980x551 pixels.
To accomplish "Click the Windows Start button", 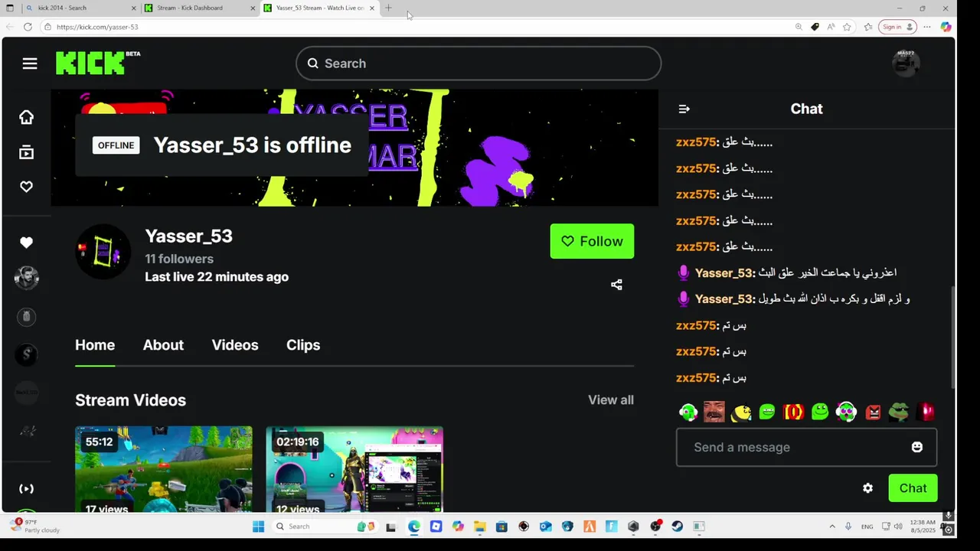I will coord(258,527).
